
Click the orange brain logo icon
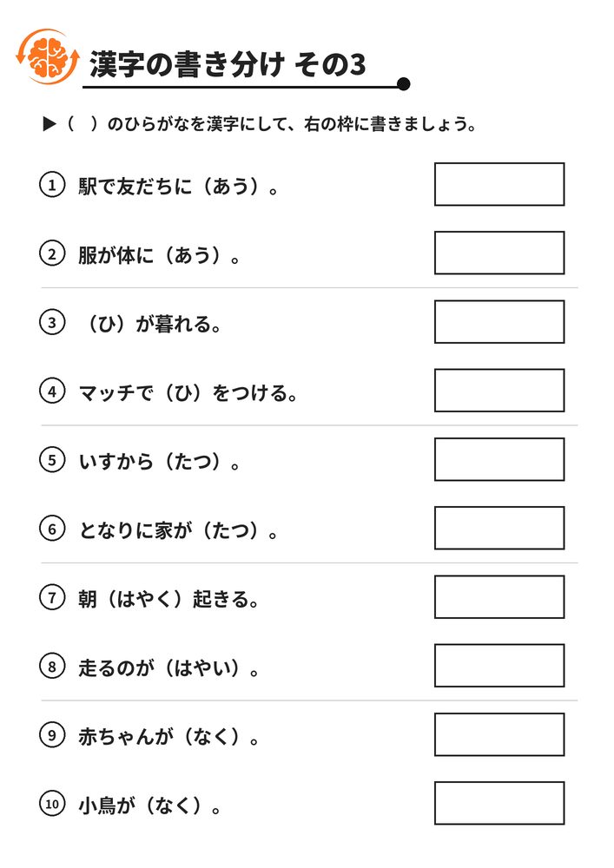(48, 56)
